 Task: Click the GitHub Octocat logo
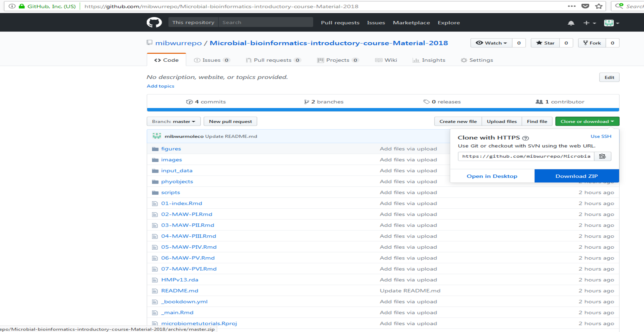pos(154,23)
